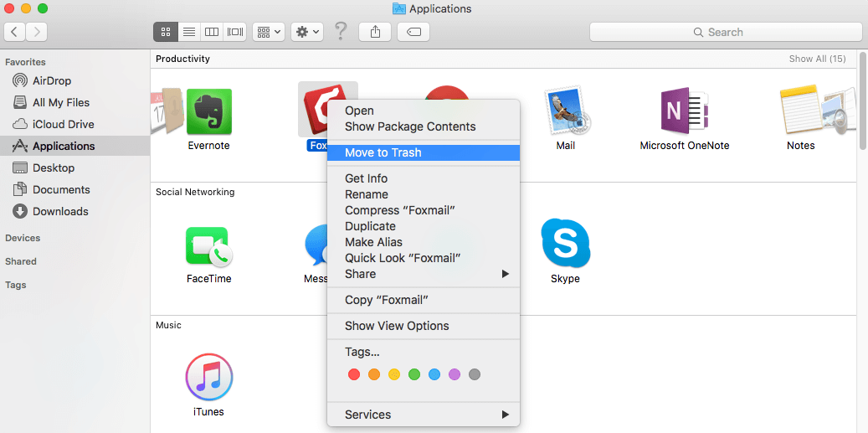Click the Messages app icon
Image resolution: width=868 pixels, height=433 pixels.
(316, 245)
